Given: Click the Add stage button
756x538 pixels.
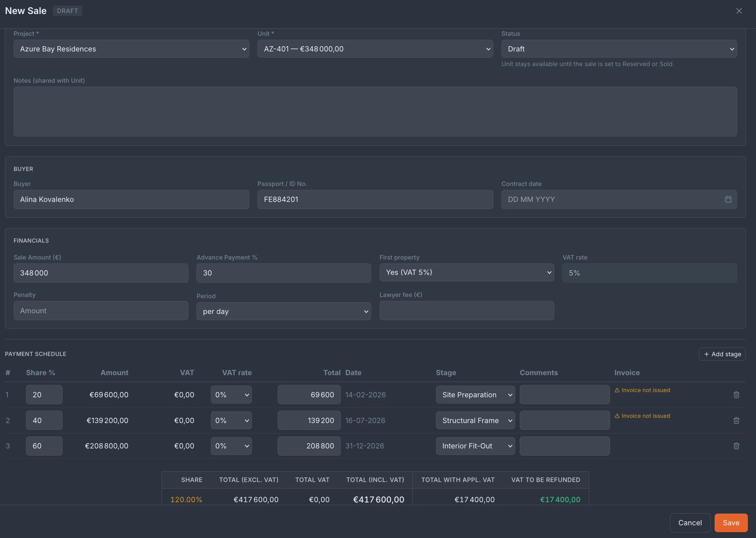Looking at the screenshot, I should [722, 354].
